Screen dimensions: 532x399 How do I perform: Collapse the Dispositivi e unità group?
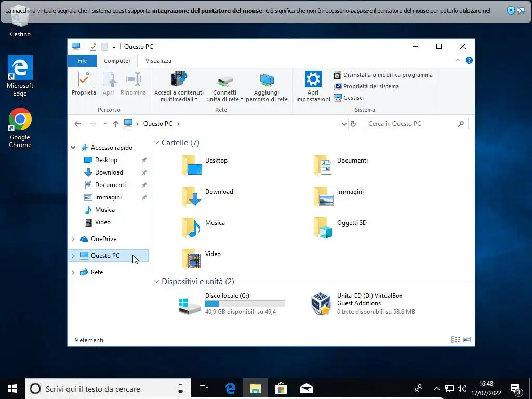click(156, 282)
